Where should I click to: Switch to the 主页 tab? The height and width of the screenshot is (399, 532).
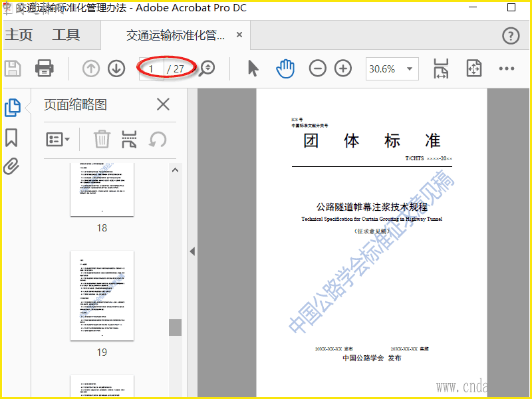pos(19,35)
